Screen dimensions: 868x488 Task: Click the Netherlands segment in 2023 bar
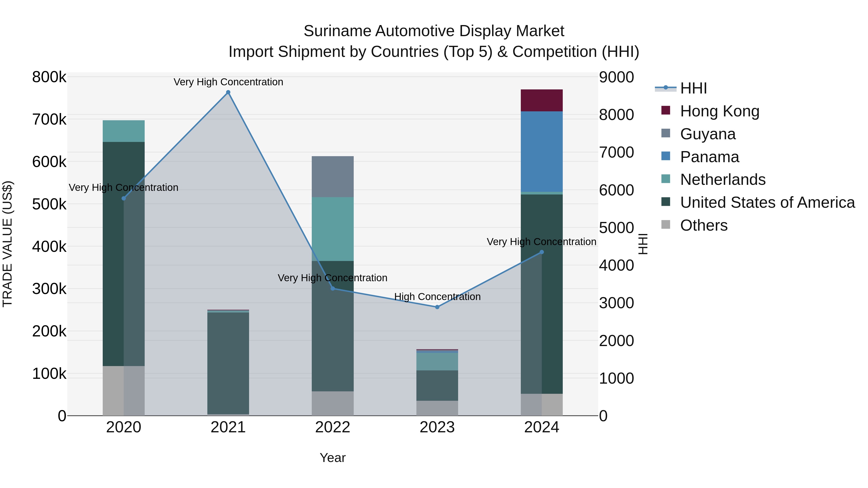point(437,362)
